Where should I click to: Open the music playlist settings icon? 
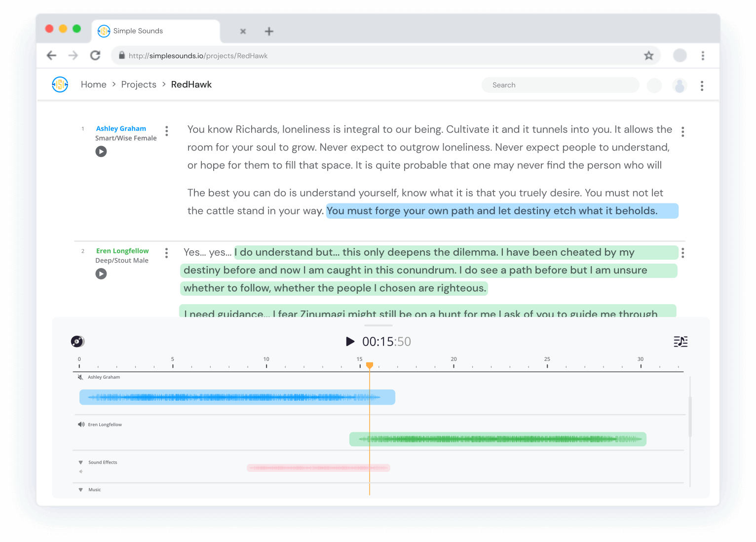(680, 342)
